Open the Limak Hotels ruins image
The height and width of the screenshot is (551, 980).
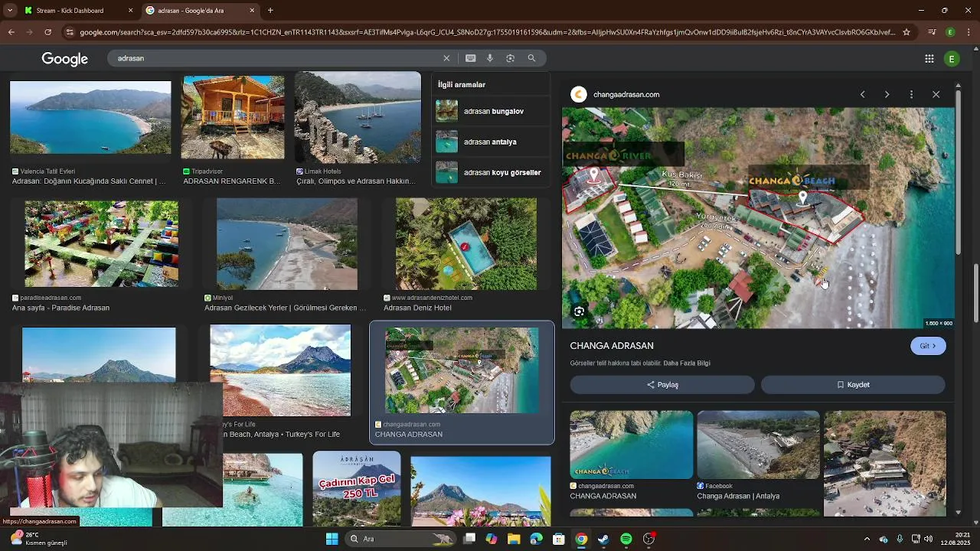point(358,117)
